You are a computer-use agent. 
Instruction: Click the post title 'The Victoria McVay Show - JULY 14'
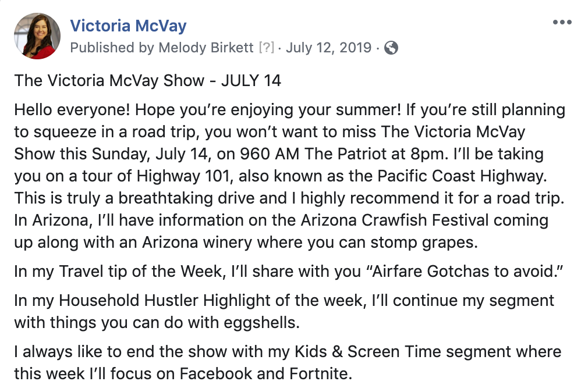click(148, 80)
